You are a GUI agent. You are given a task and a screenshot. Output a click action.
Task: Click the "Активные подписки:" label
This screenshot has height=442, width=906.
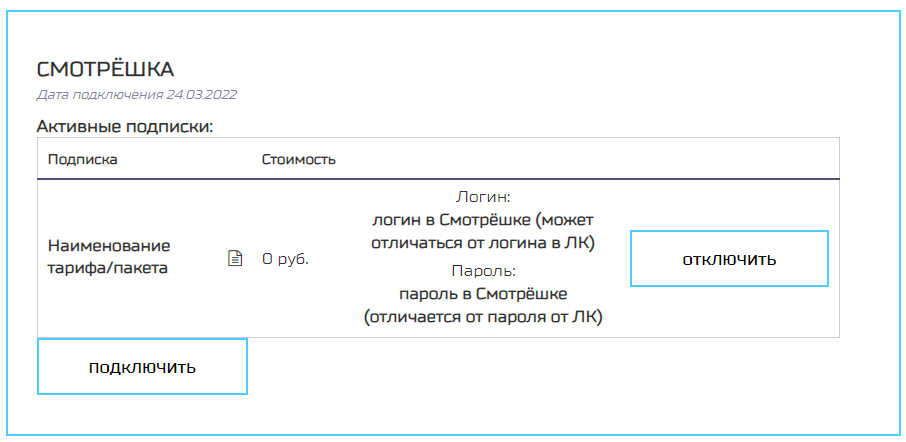coord(126,127)
